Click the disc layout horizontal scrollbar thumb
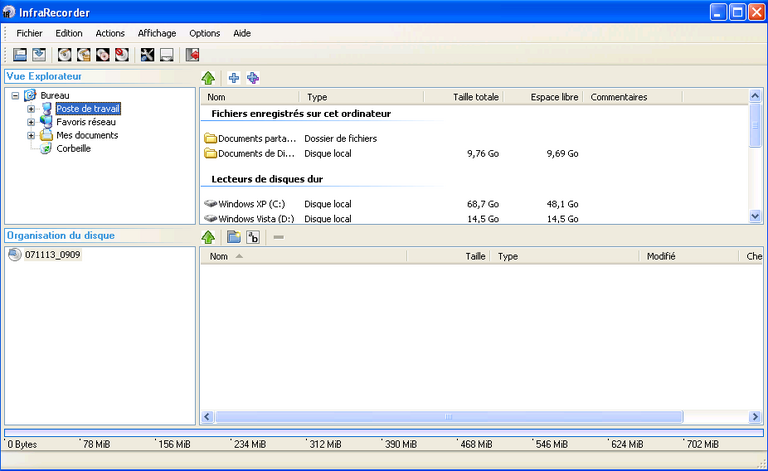The height and width of the screenshot is (471, 768). click(449, 417)
